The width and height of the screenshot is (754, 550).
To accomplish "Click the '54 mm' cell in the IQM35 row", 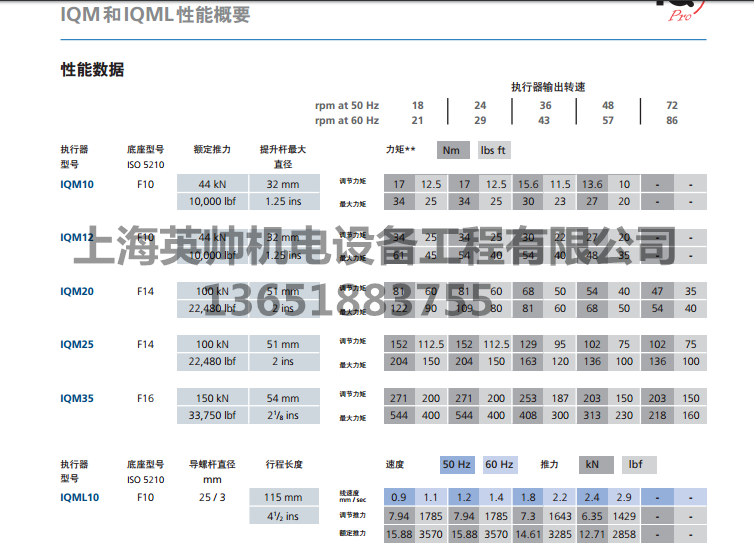I will (284, 397).
